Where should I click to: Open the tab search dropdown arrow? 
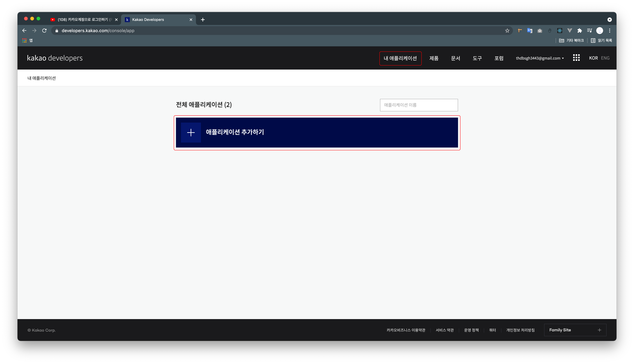click(610, 19)
